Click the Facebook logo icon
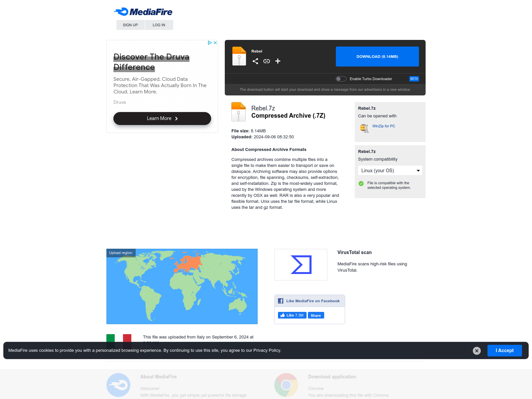Viewport: 532px width, 399px height. coord(281,301)
